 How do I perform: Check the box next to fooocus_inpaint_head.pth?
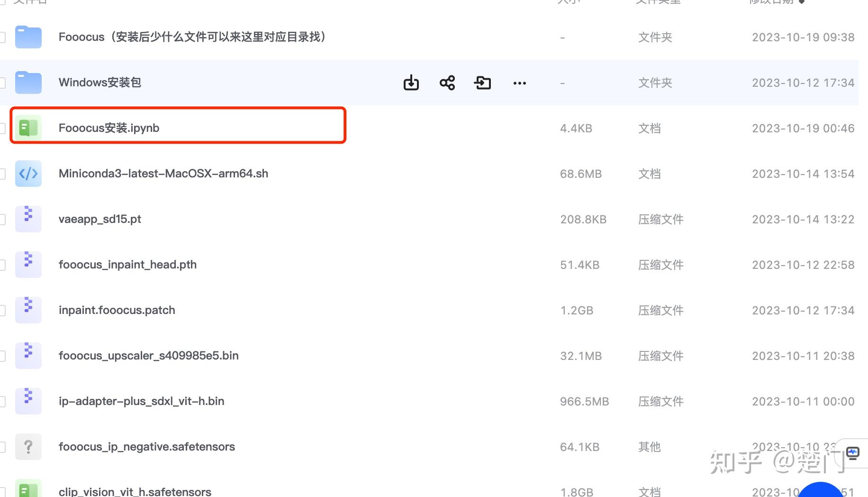pos(2,265)
